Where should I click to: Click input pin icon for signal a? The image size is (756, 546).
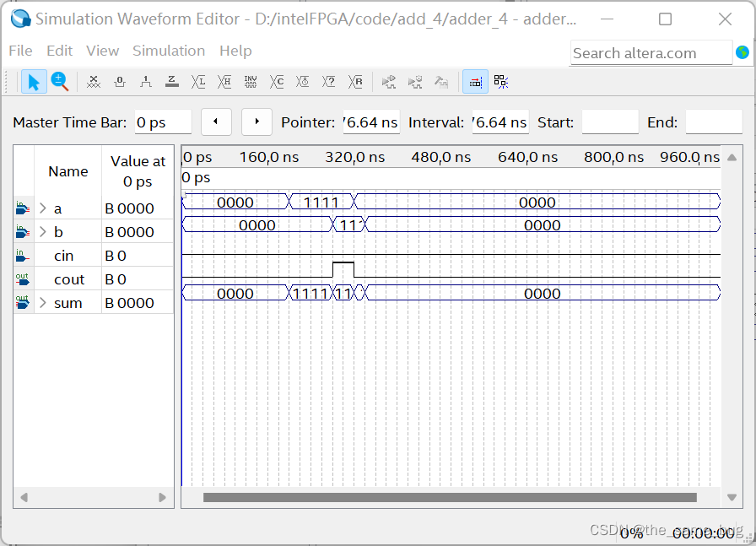pos(22,208)
